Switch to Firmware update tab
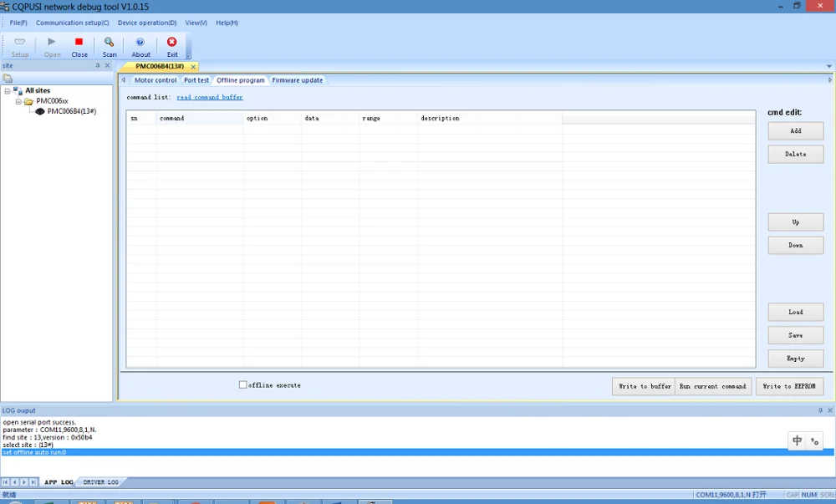 click(x=297, y=80)
